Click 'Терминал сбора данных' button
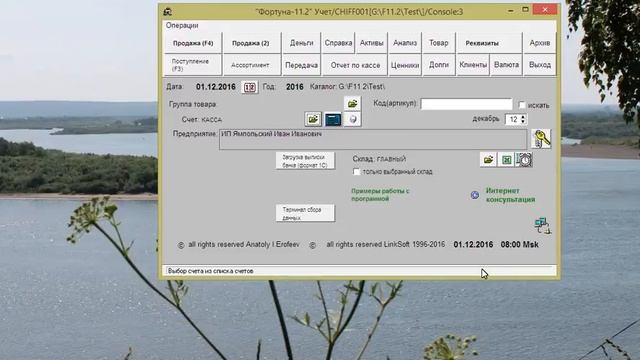Viewport: 640px width, 360px height. [305, 213]
